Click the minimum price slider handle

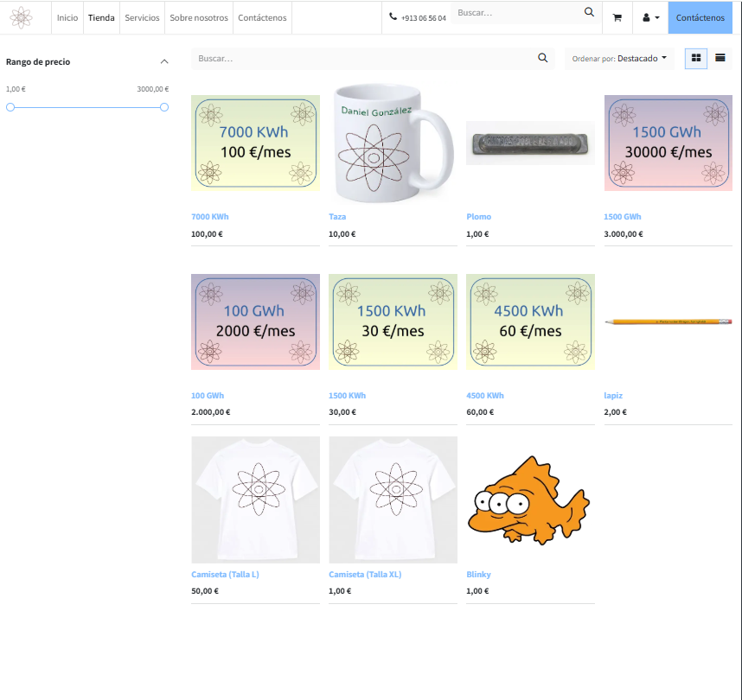click(10, 107)
